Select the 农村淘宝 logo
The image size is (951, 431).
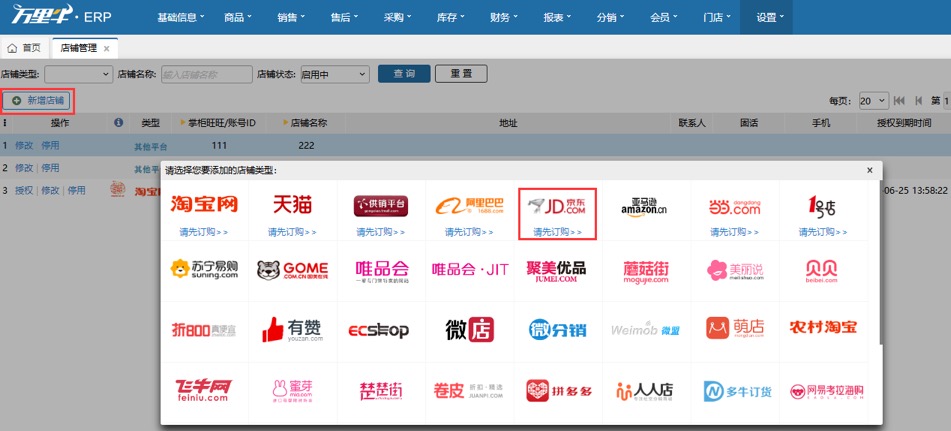[823, 328]
